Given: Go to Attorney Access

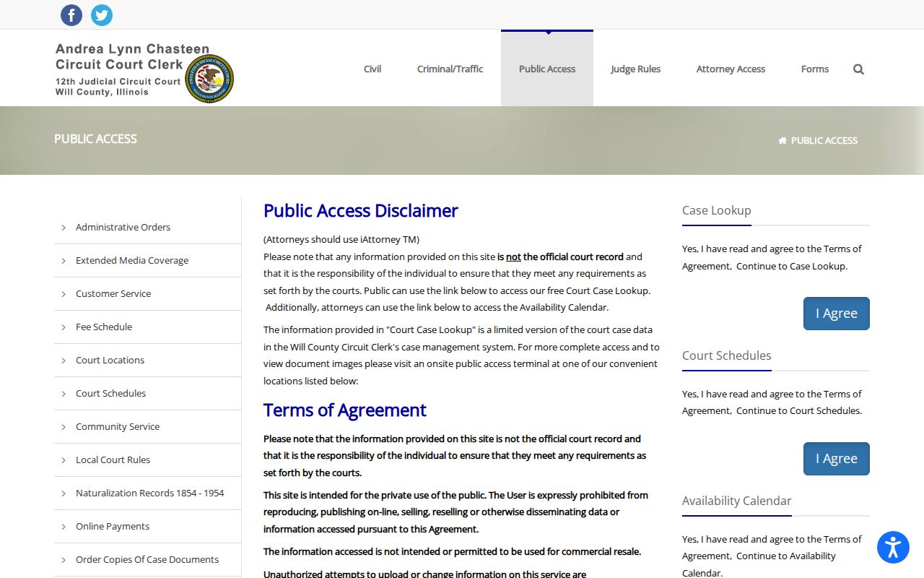Looking at the screenshot, I should [731, 69].
